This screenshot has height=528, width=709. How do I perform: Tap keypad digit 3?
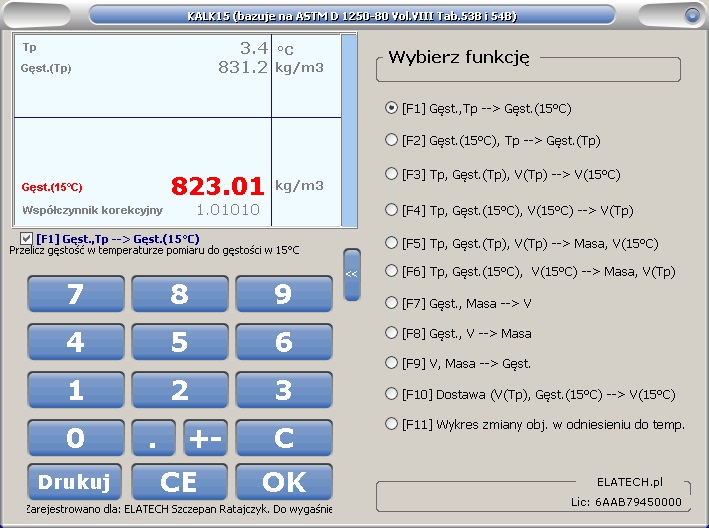284,390
